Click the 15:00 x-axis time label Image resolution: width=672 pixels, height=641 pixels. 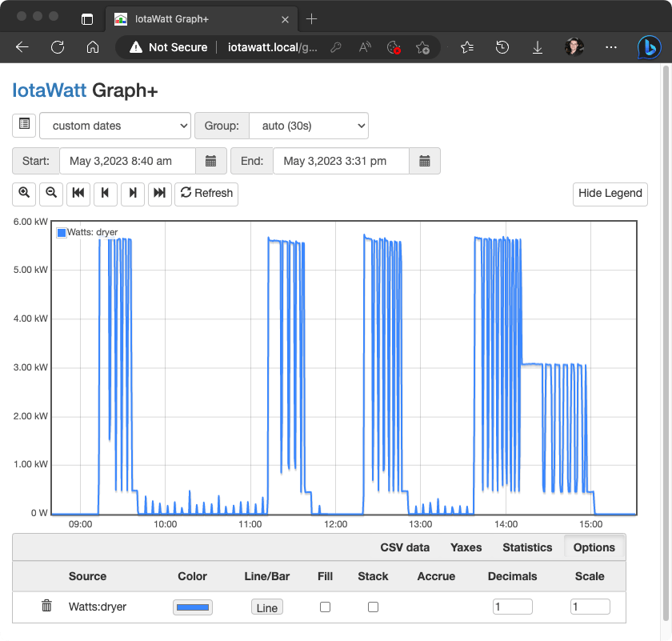[591, 524]
